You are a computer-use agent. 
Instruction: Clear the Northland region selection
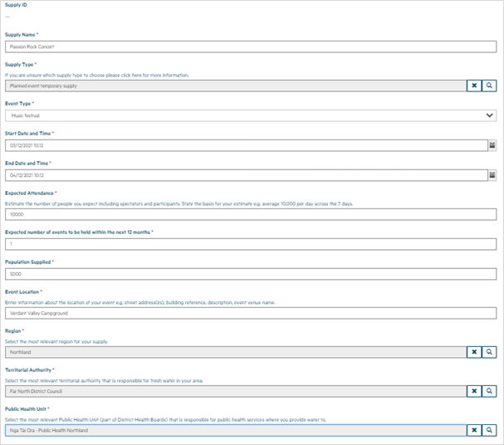[474, 352]
